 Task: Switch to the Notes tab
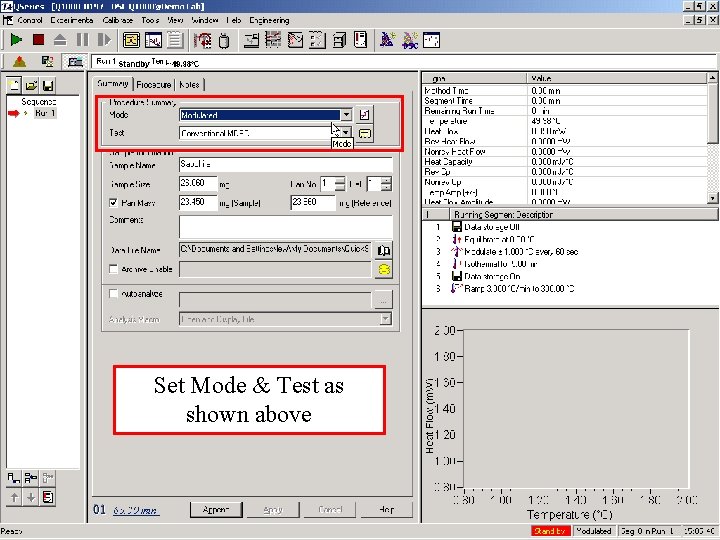189,84
